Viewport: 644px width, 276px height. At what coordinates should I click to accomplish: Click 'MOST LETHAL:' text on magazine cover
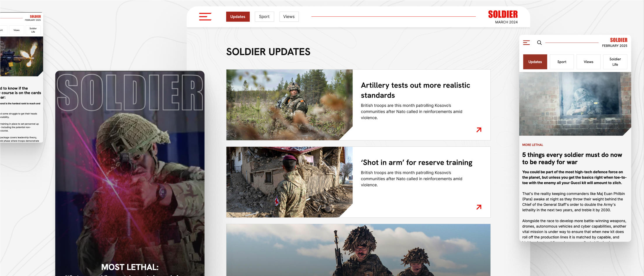(130, 267)
